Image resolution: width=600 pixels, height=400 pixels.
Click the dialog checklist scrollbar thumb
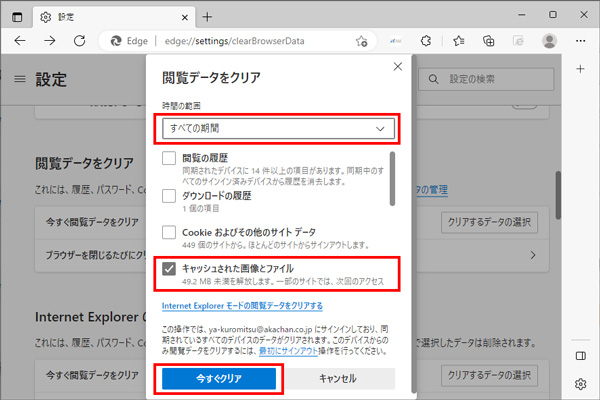click(x=392, y=179)
